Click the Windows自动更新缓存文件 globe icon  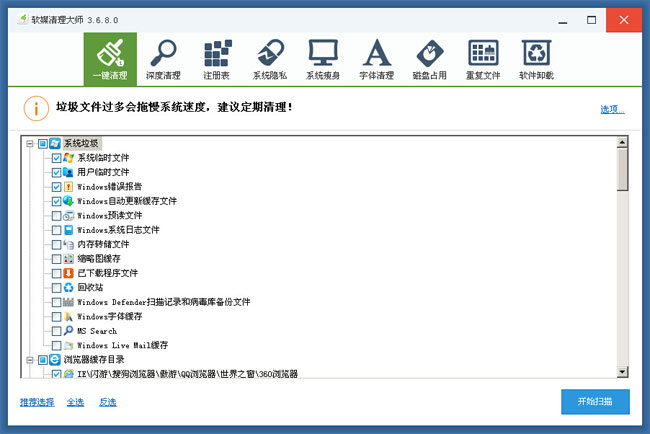coord(68,201)
